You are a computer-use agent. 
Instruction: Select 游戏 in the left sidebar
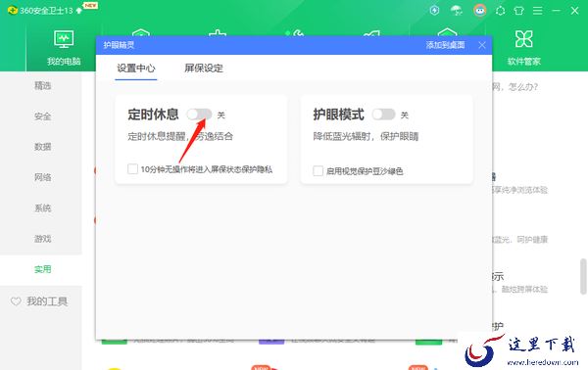[42, 239]
